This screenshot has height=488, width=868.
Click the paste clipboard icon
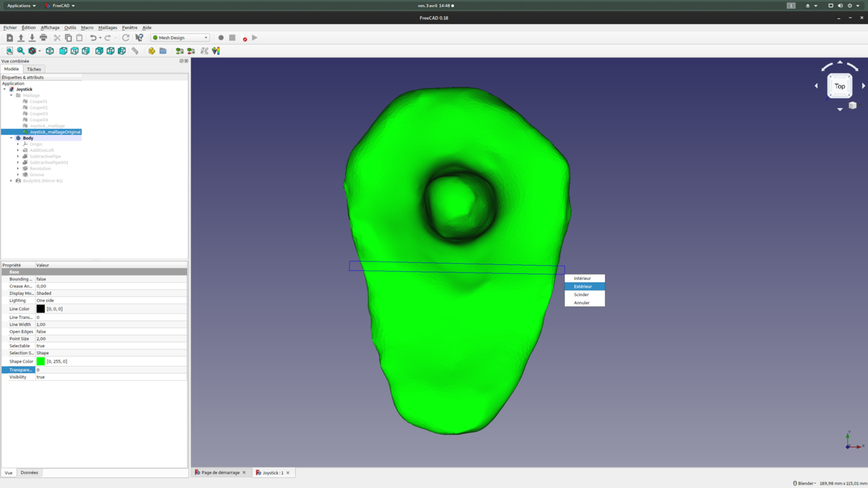[x=79, y=38]
